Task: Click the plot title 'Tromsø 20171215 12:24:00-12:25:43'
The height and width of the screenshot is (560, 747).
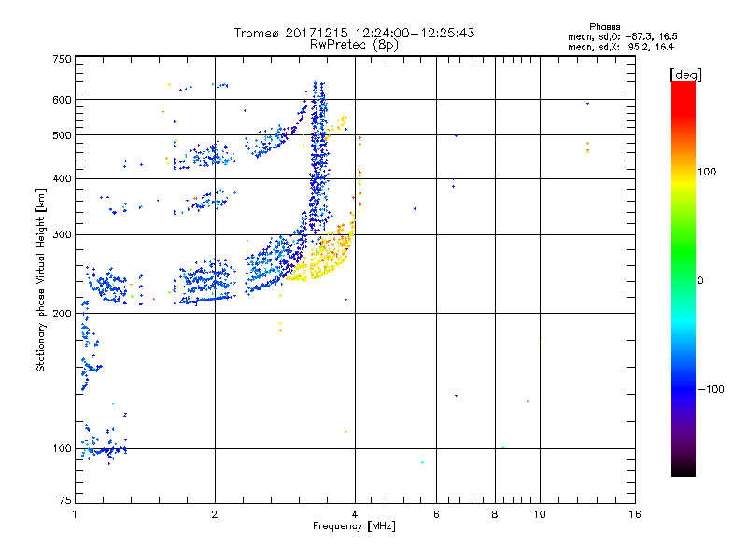Action: tap(354, 33)
